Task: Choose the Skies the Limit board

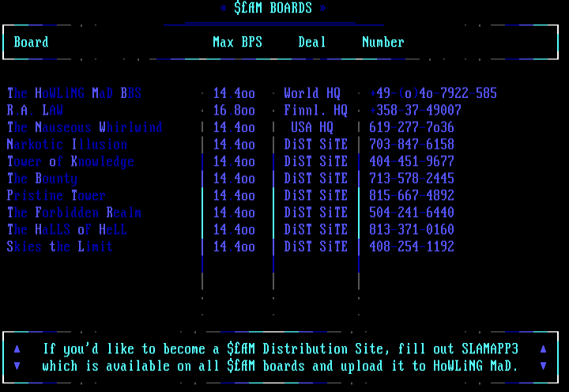Action: coord(60,247)
